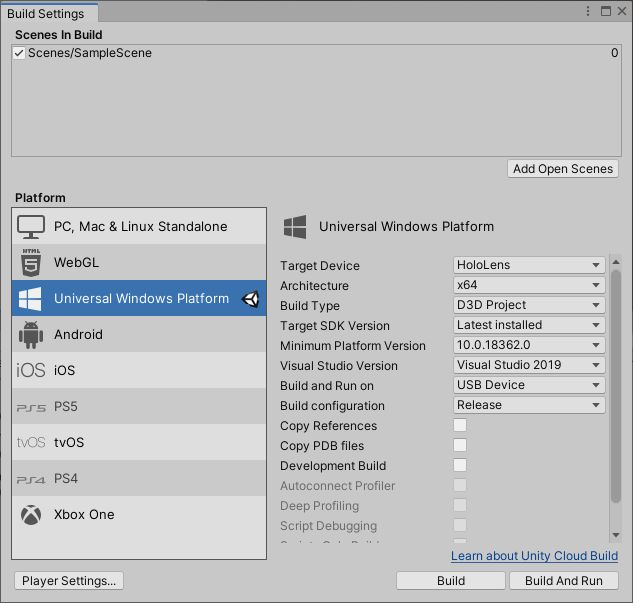Click the Autoconnect Profiler checkbox
Screen dimensions: 633x603
click(x=460, y=485)
